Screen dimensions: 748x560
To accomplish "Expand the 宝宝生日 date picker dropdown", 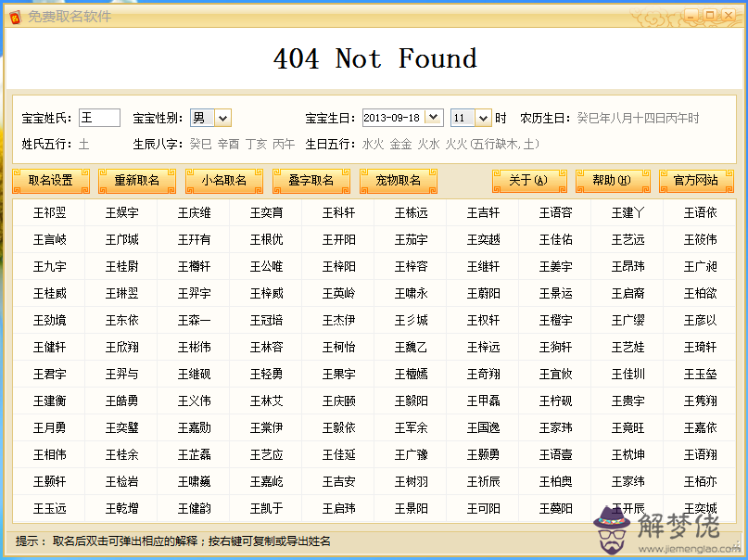I will [x=433, y=118].
